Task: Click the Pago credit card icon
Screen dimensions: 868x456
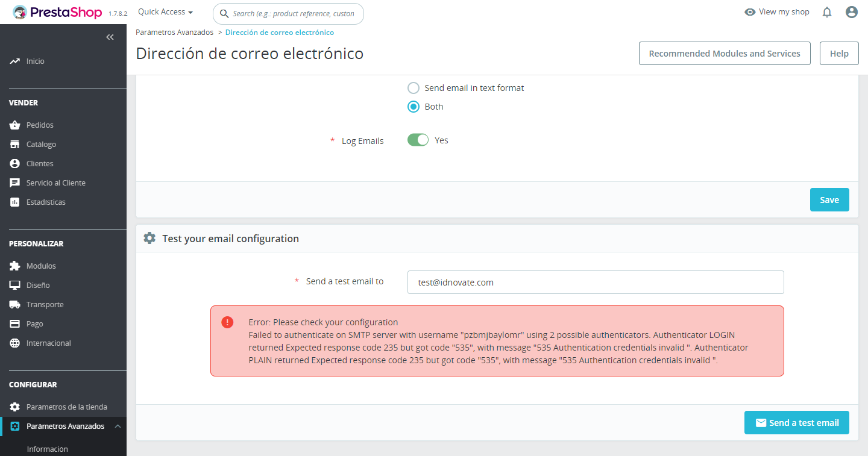Action: pyautogui.click(x=15, y=324)
